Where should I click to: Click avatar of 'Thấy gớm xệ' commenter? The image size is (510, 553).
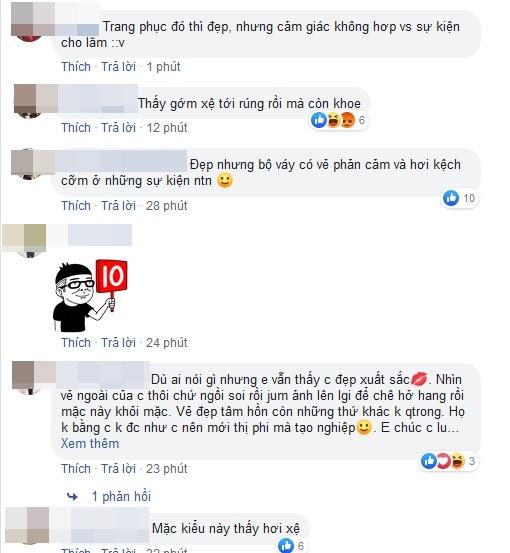point(30,101)
